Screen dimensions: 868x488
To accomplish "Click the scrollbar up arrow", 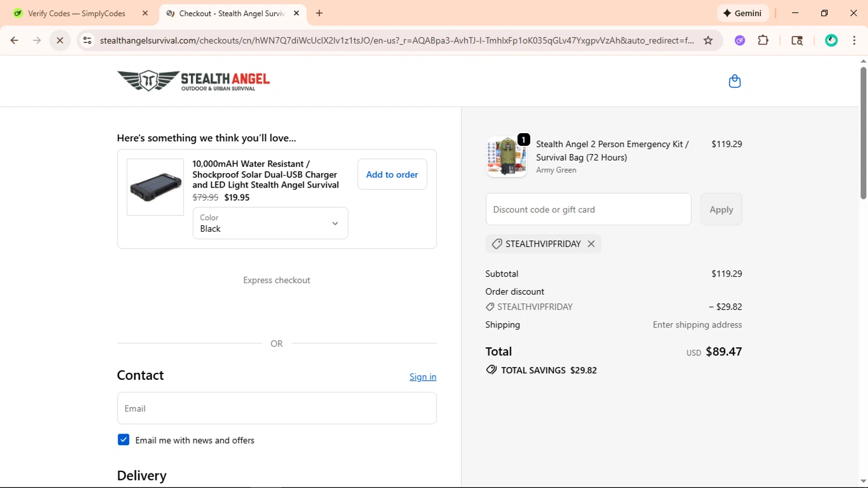I will (863, 61).
